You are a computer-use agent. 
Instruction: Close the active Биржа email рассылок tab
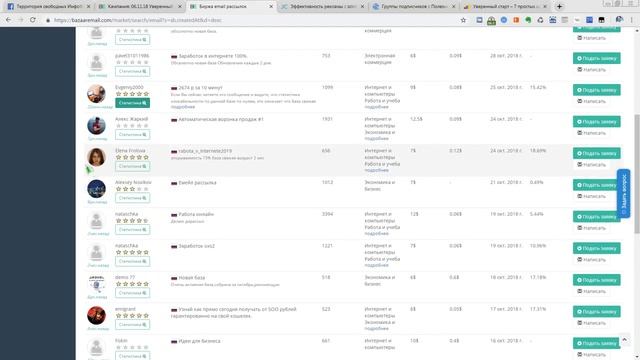[x=271, y=7]
